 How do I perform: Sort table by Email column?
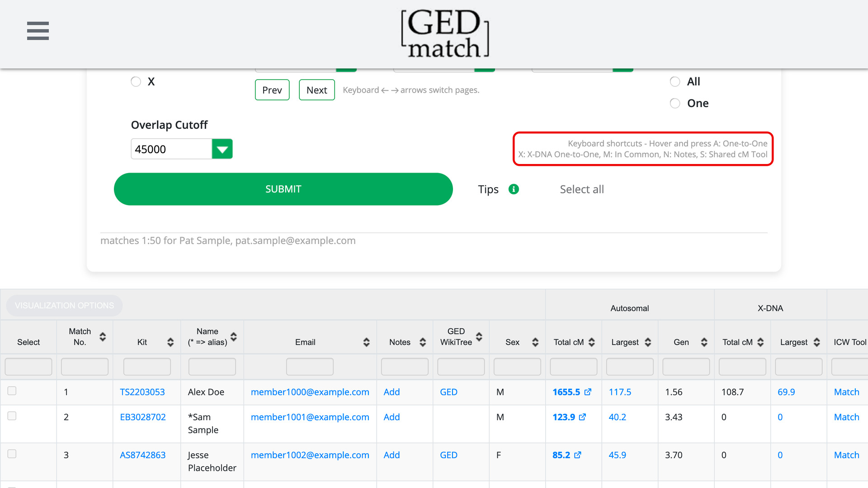pyautogui.click(x=367, y=342)
